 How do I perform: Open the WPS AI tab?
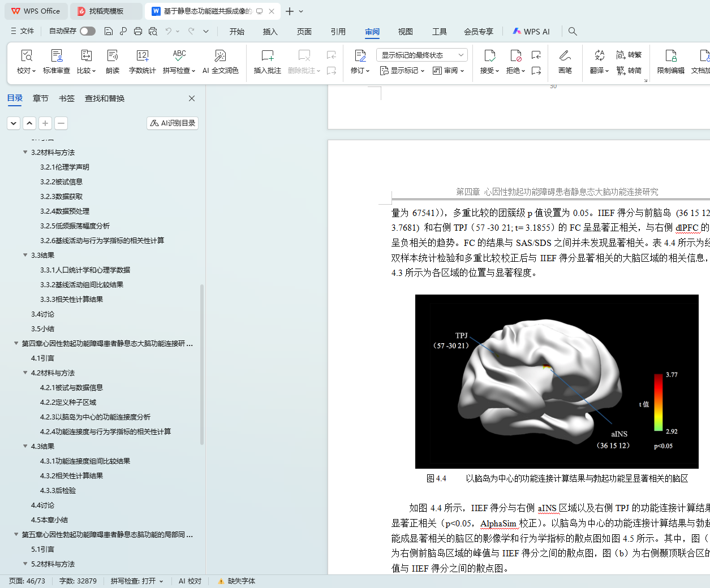[x=531, y=32]
